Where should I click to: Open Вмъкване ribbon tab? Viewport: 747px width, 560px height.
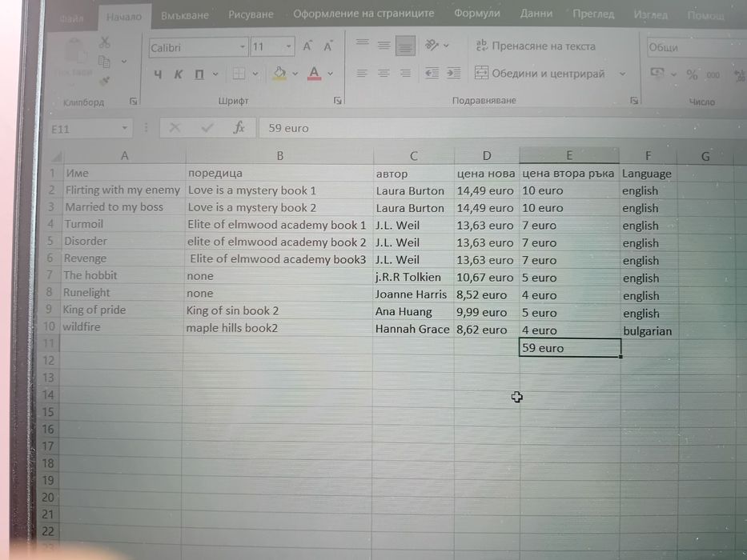pyautogui.click(x=185, y=15)
